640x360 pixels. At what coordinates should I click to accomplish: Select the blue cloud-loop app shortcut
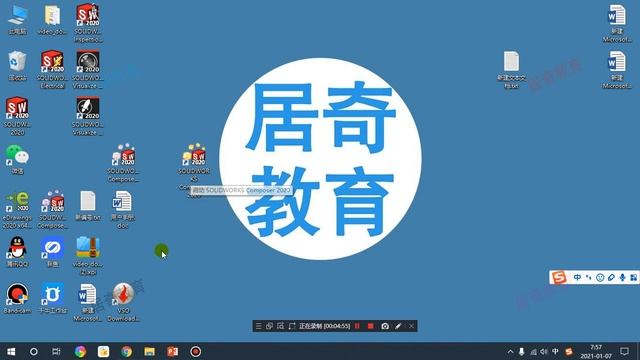(x=52, y=252)
